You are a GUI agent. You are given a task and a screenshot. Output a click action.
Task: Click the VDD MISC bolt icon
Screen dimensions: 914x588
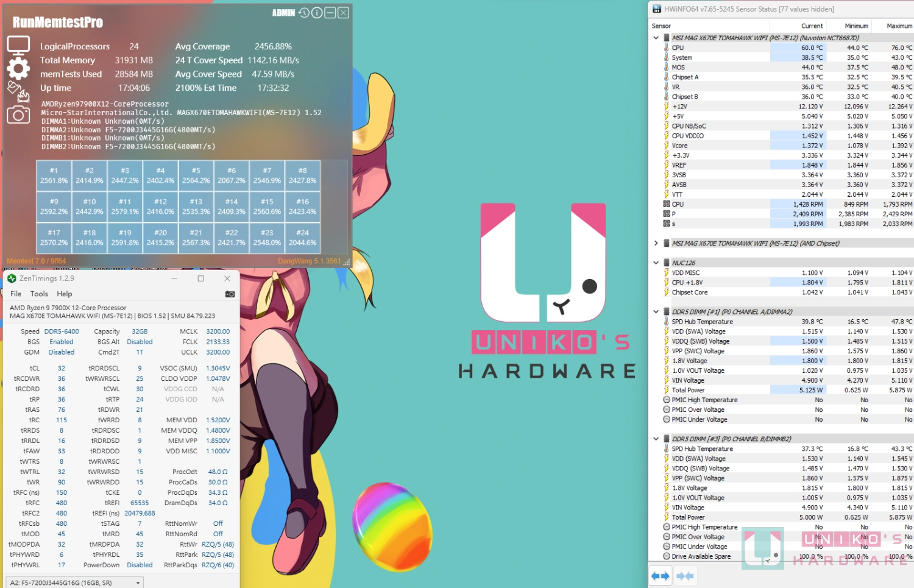pyautogui.click(x=666, y=273)
